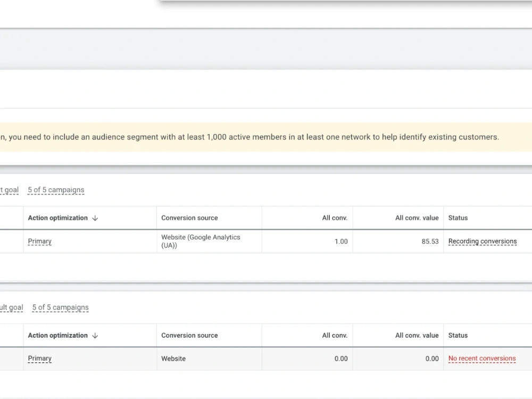Select 0.00 in the second table's All conv. value column
Screen dimensions: 532x399
pyautogui.click(x=432, y=359)
